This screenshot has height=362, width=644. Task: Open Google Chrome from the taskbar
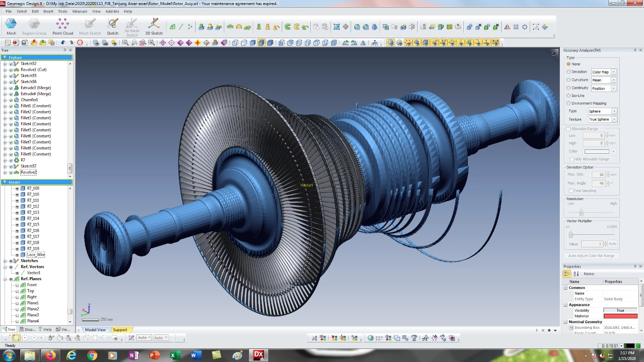coord(92,355)
